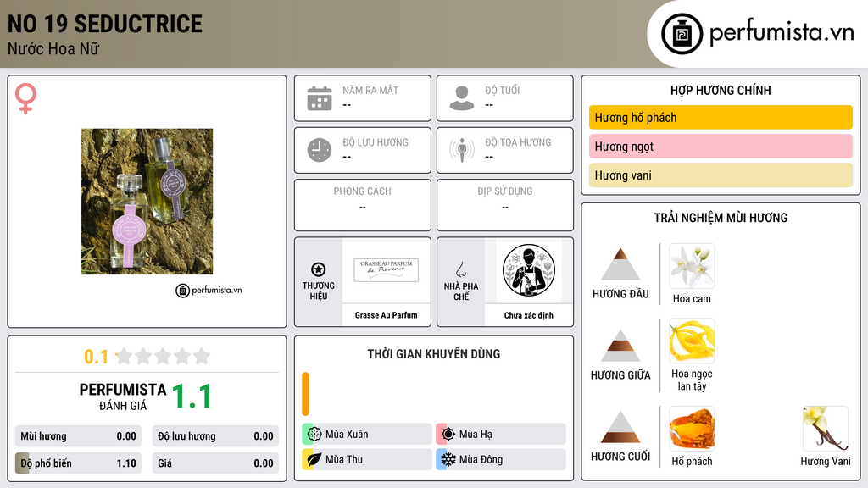The height and width of the screenshot is (488, 868).
Task: Click the Độ toả hương label
Action: (518, 142)
